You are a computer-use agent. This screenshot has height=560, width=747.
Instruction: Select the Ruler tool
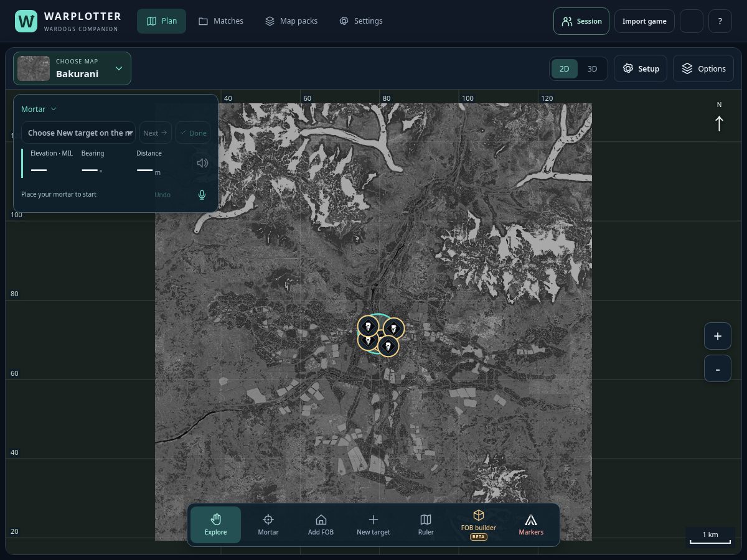tap(426, 525)
